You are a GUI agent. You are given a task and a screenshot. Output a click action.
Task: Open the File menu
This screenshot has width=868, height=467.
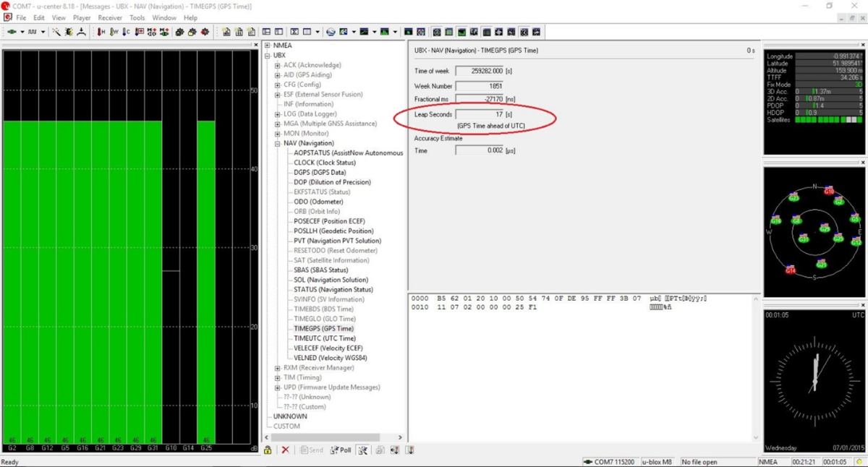[21, 17]
